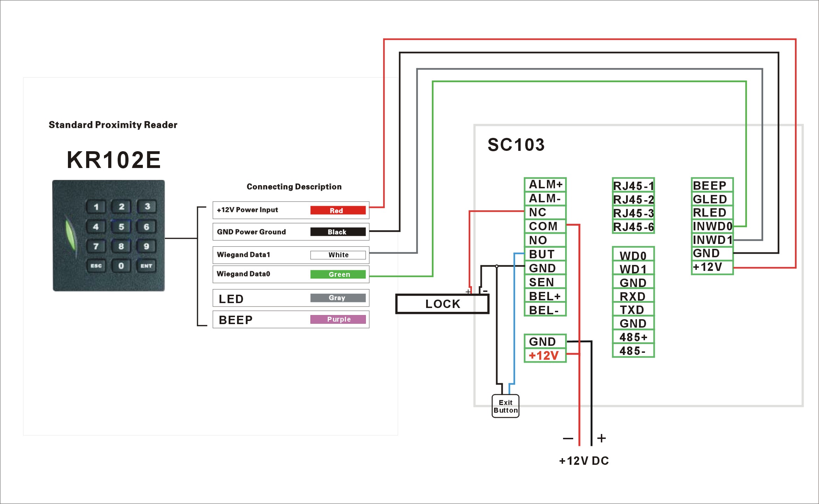Click the "Wiegand Data0" label
This screenshot has width=819, height=504.
coord(243,274)
